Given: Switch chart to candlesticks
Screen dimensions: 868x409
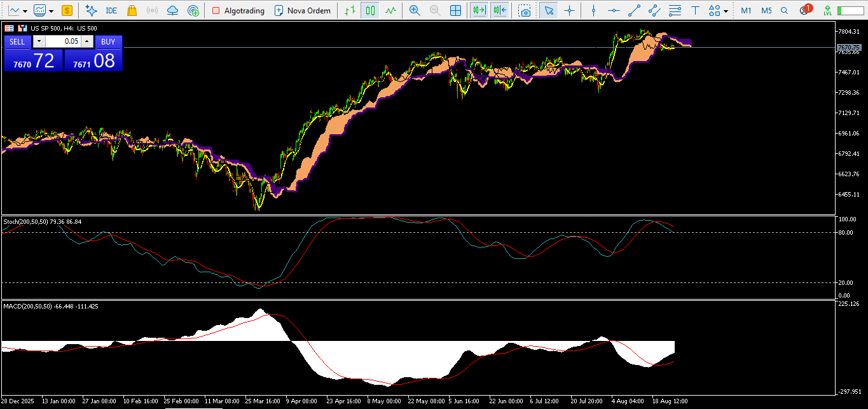Looking at the screenshot, I should coord(370,10).
